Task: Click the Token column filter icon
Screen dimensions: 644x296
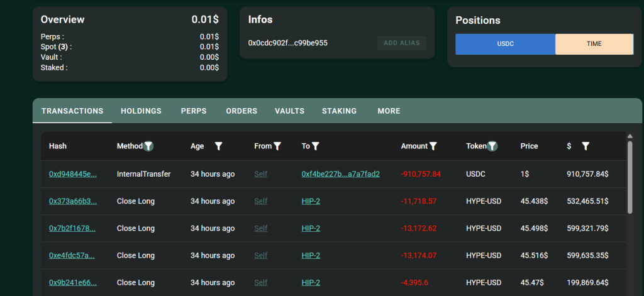Action: point(493,146)
